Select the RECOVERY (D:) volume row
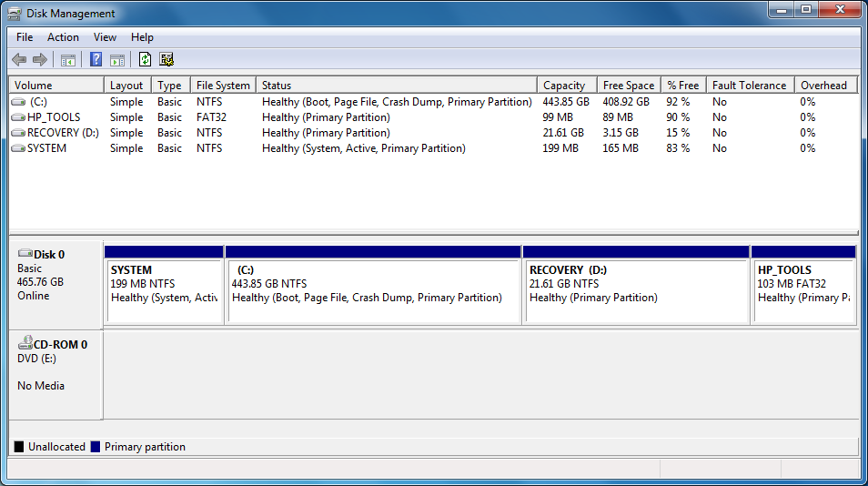 pos(433,133)
